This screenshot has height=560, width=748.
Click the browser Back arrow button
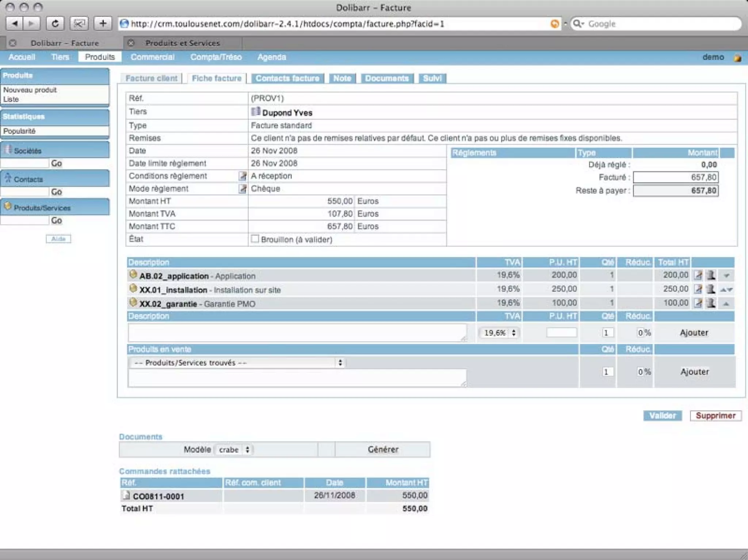click(x=15, y=24)
